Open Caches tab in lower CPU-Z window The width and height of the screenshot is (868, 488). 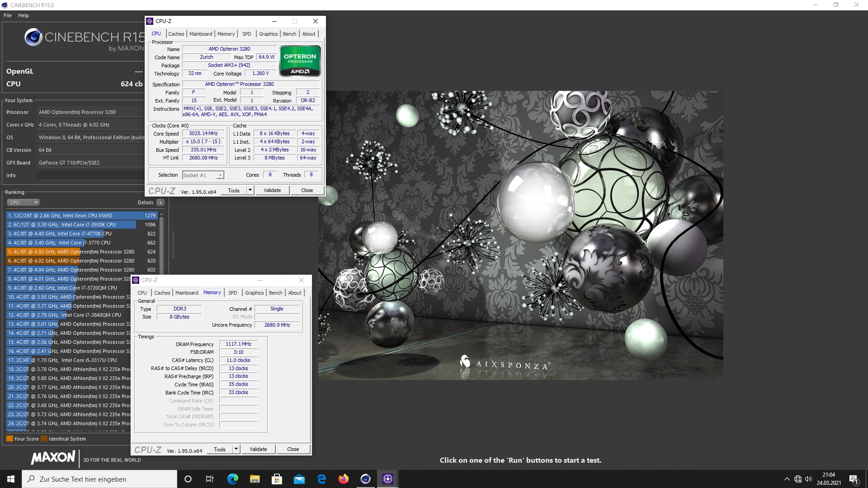(162, 293)
